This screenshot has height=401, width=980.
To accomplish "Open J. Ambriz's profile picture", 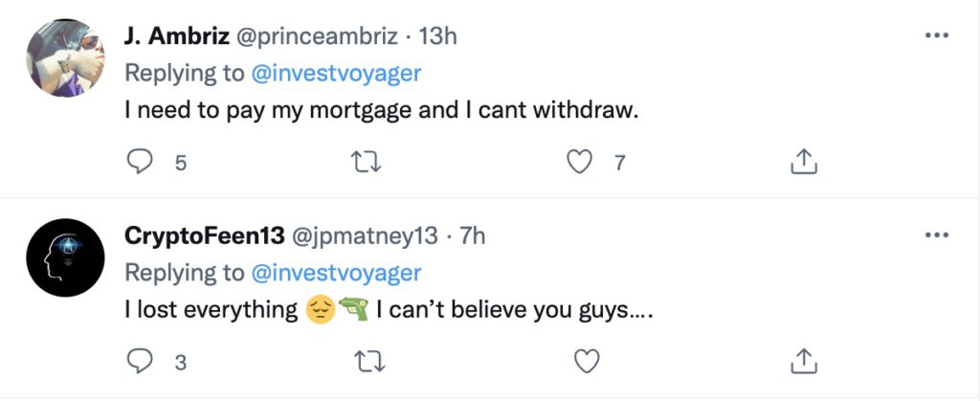I will click(65, 57).
